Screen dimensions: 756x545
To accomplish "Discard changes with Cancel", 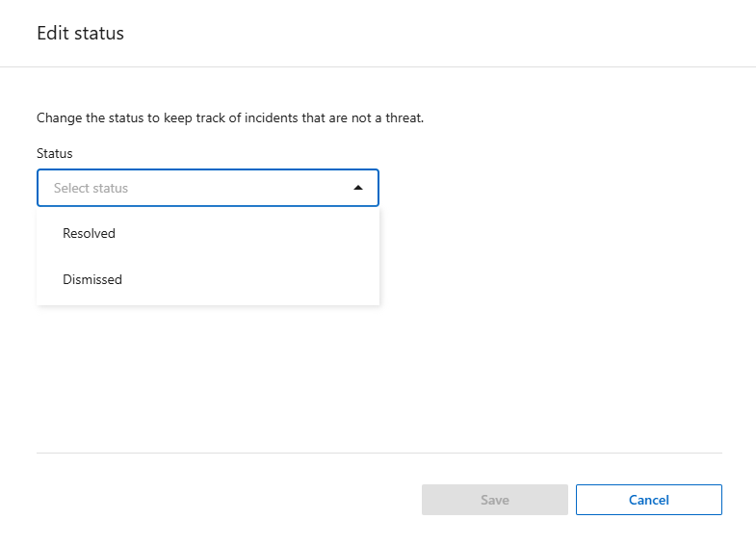I will [x=648, y=500].
